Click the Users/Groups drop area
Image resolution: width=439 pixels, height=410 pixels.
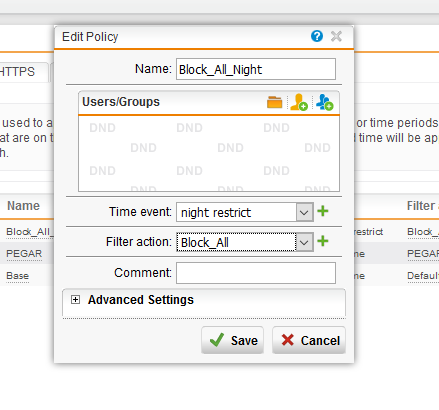click(x=209, y=154)
